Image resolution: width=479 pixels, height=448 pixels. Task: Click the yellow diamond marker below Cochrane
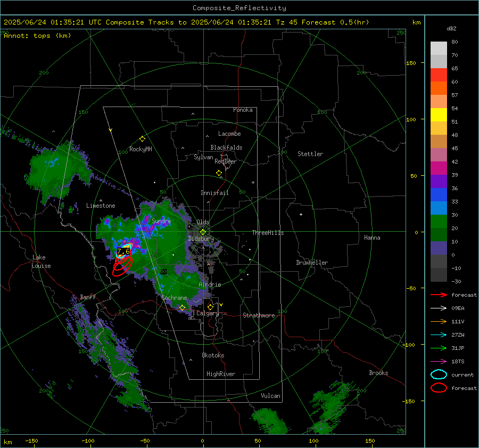[182, 307]
